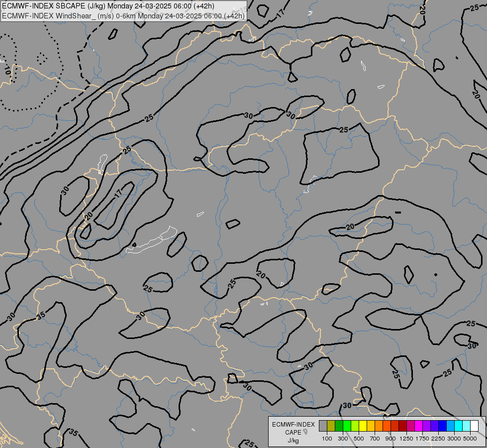The image size is (487, 448).
Task: Pick the cyan CAPE legend swatch
Action: point(459,426)
